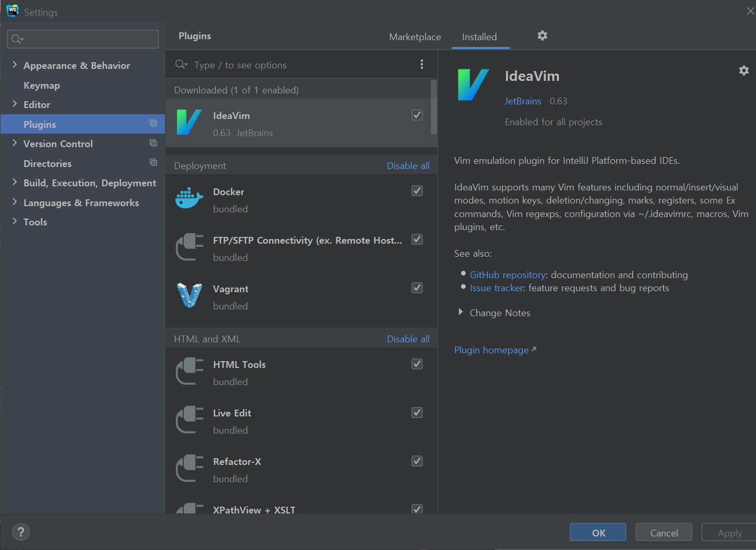Screen dimensions: 756x550
Task: Open the IdeaVim detail gear menu
Action: (744, 70)
